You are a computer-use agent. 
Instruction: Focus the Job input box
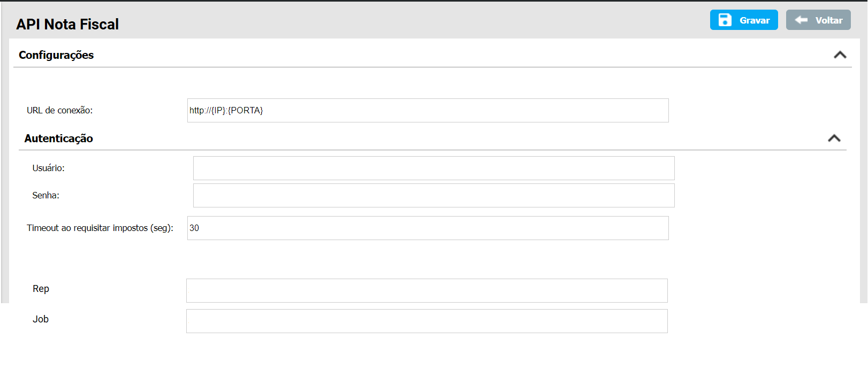click(x=427, y=321)
